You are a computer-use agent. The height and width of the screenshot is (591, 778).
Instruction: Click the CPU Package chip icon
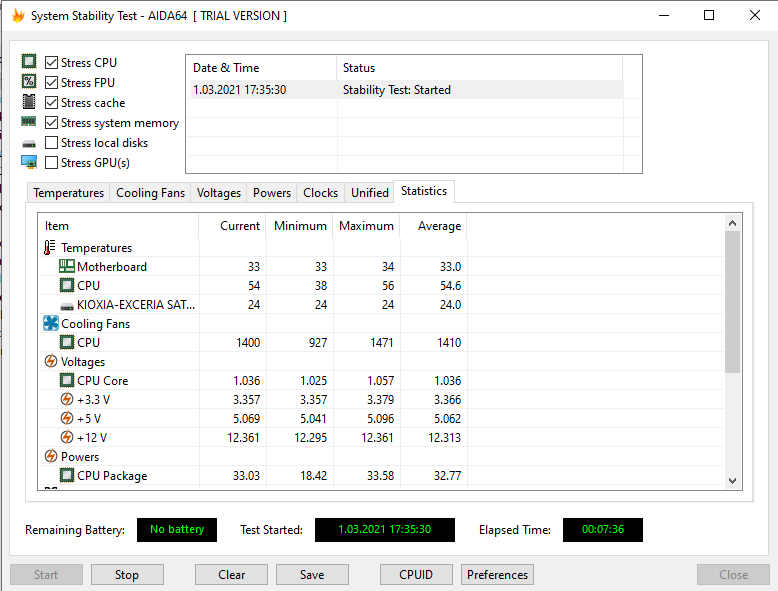tap(66, 475)
